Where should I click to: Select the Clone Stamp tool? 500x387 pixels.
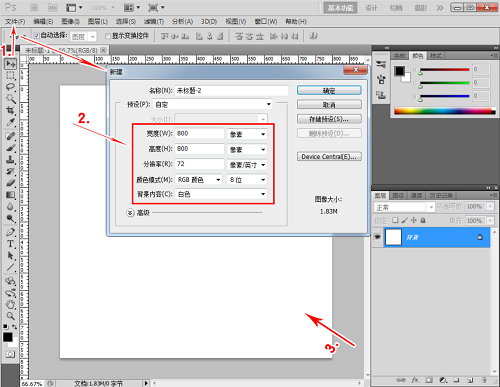10,159
